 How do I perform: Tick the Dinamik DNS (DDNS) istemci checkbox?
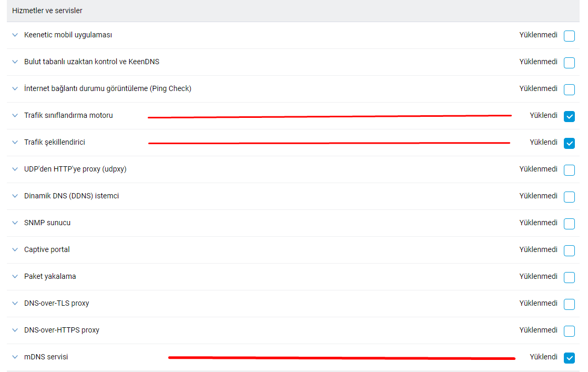[569, 197]
